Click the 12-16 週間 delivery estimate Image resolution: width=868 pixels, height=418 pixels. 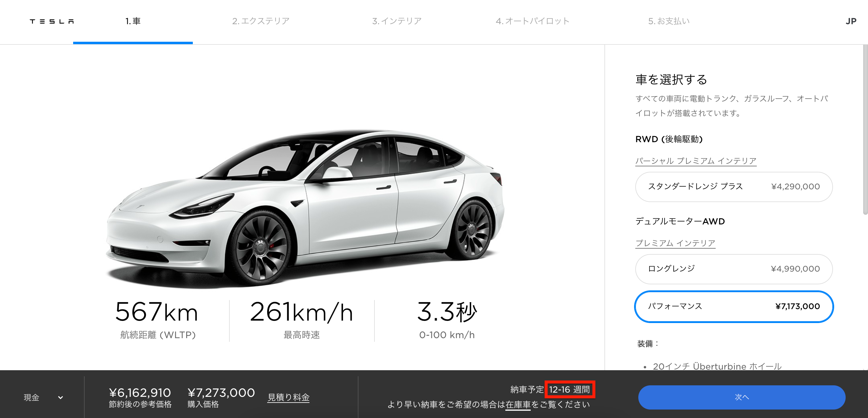(x=569, y=389)
